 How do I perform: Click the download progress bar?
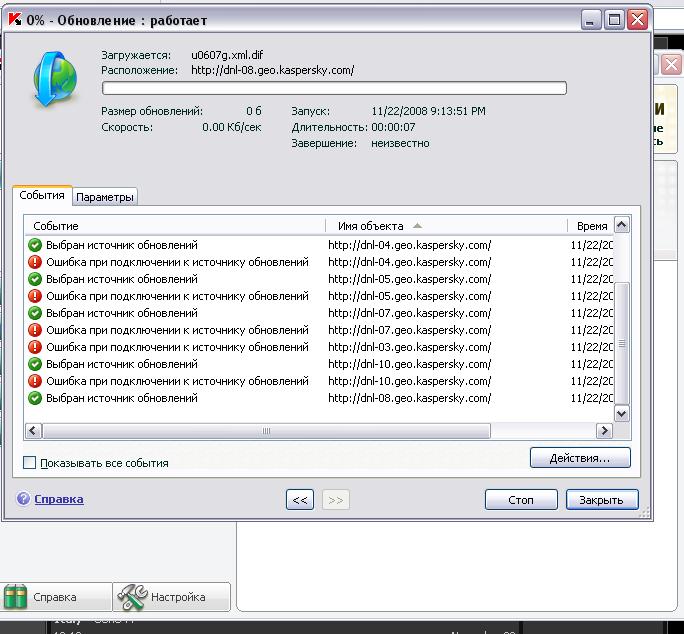[334, 89]
